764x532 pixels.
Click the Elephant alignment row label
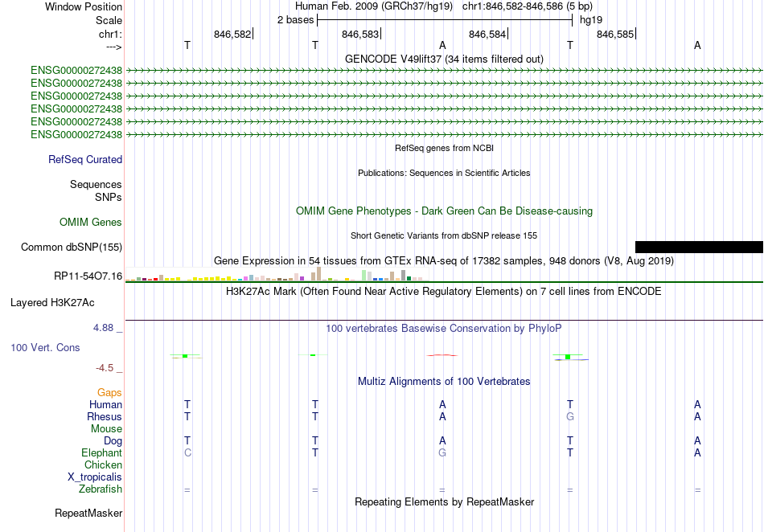pyautogui.click(x=101, y=453)
